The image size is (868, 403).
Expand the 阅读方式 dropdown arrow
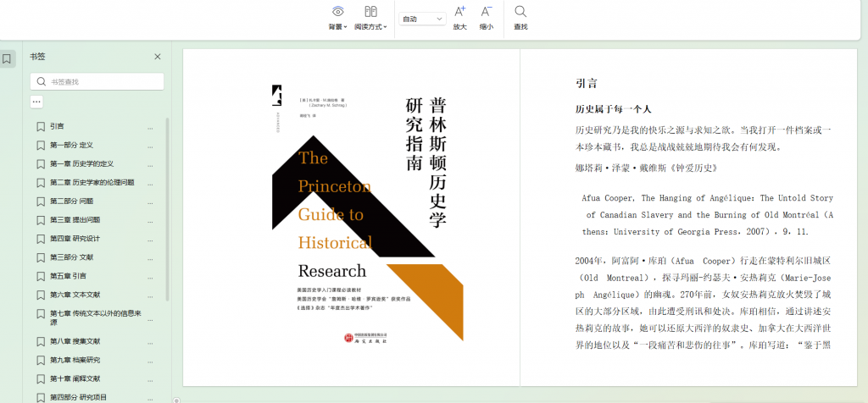coord(385,27)
